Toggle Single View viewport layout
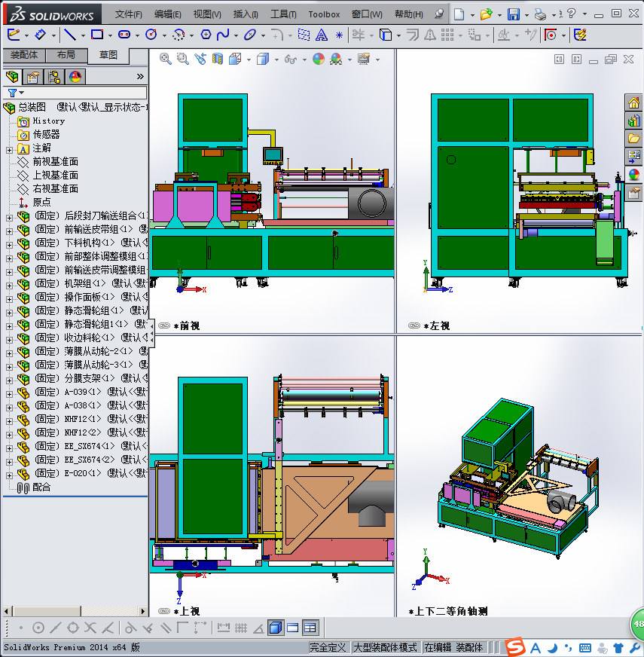This screenshot has width=644, height=657. [292, 628]
